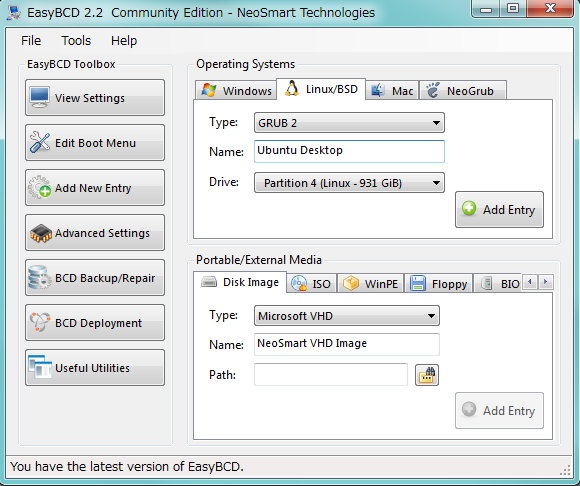Open Advanced Settings panel

95,233
